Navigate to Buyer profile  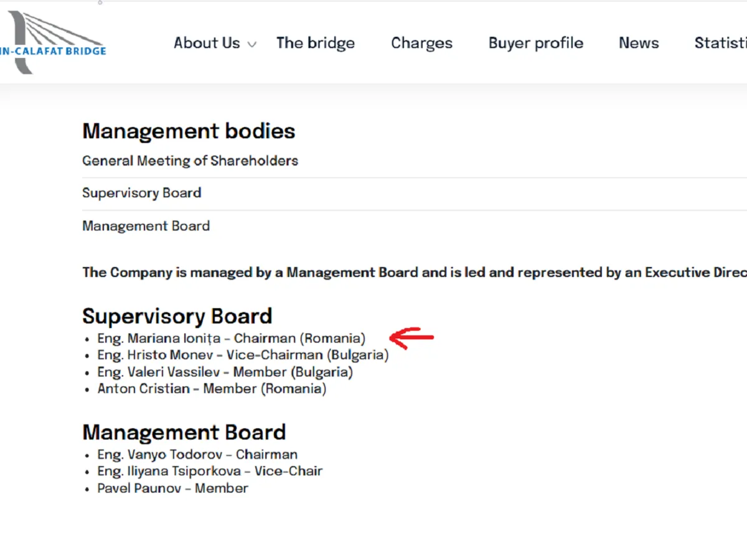[x=535, y=43]
